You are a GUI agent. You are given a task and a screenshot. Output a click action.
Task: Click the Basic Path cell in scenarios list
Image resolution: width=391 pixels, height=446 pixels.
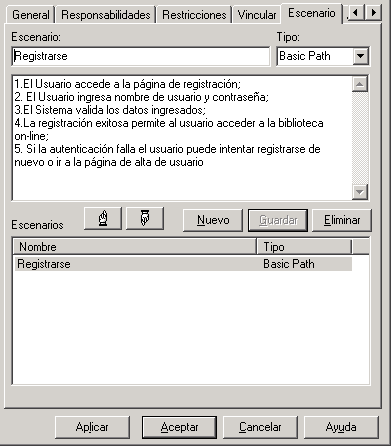tap(289, 264)
